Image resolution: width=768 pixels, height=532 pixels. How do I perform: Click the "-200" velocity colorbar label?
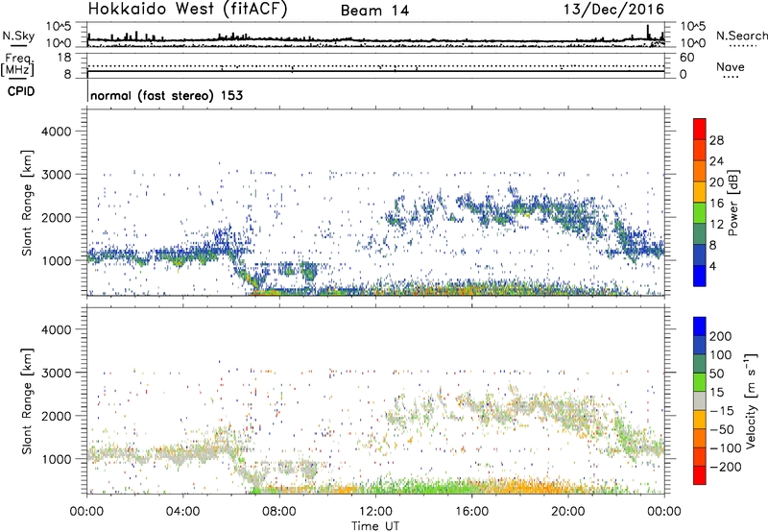pos(726,467)
